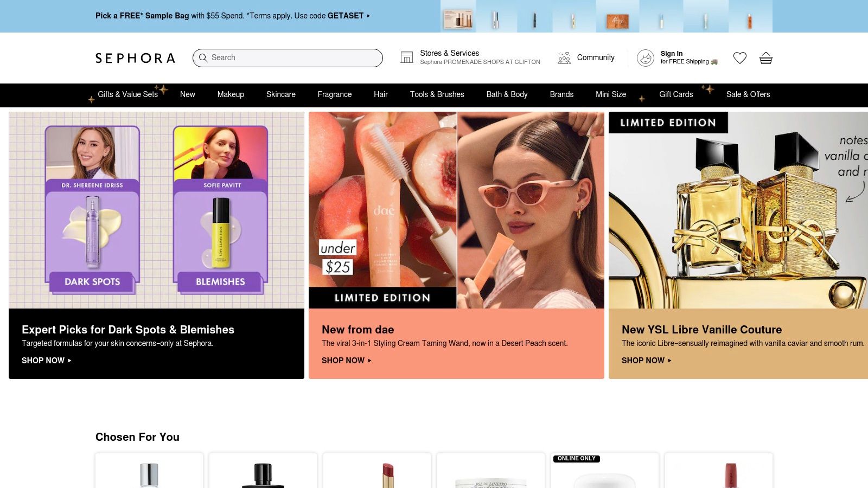868x488 pixels.
Task: Click Expert Picks for Dark Spots heading
Action: point(128,330)
